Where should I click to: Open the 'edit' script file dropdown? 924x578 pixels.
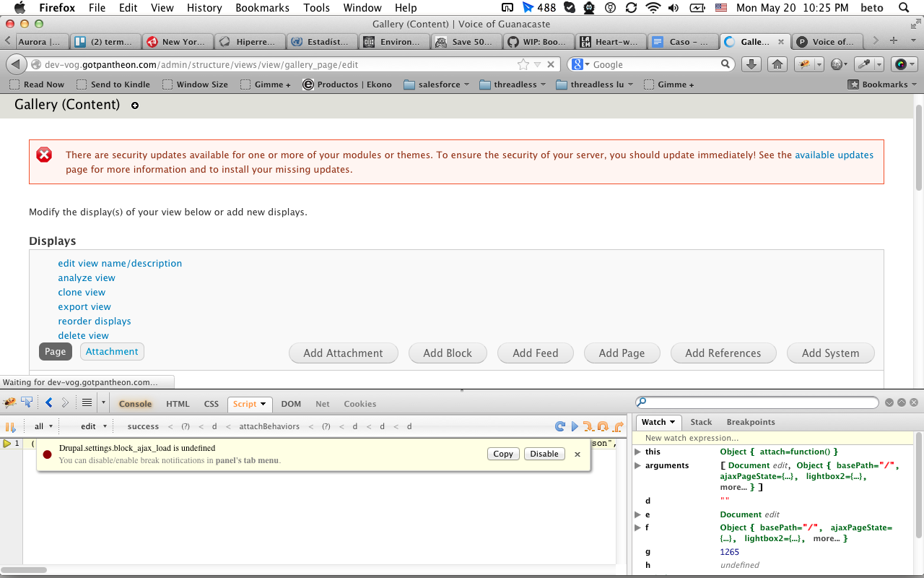pos(94,426)
